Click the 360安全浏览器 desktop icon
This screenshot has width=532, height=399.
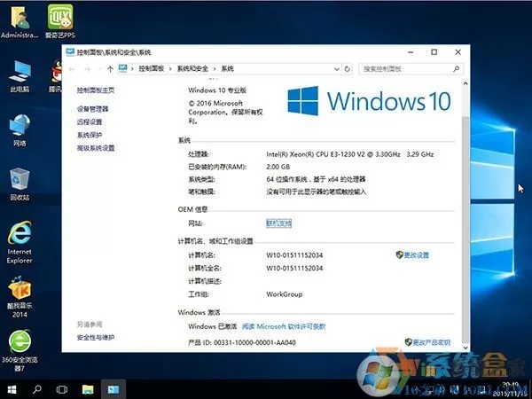click(20, 350)
